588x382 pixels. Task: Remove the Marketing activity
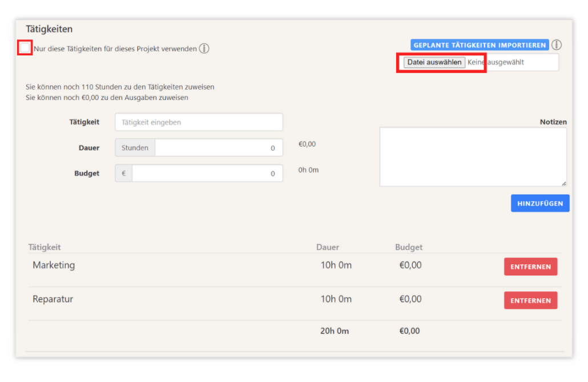(x=530, y=267)
